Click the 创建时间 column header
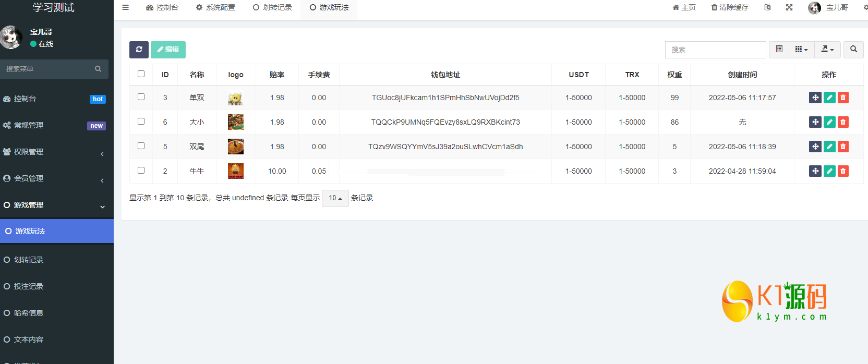 pyautogui.click(x=742, y=75)
